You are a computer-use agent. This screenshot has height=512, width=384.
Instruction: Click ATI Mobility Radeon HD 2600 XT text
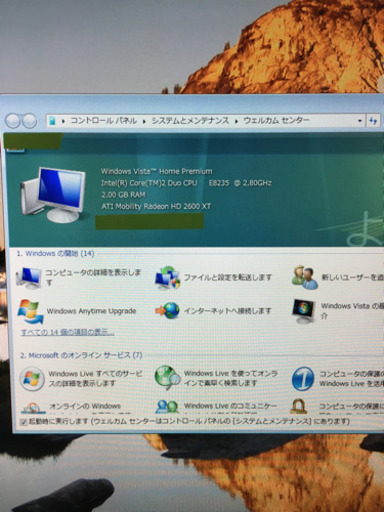156,206
